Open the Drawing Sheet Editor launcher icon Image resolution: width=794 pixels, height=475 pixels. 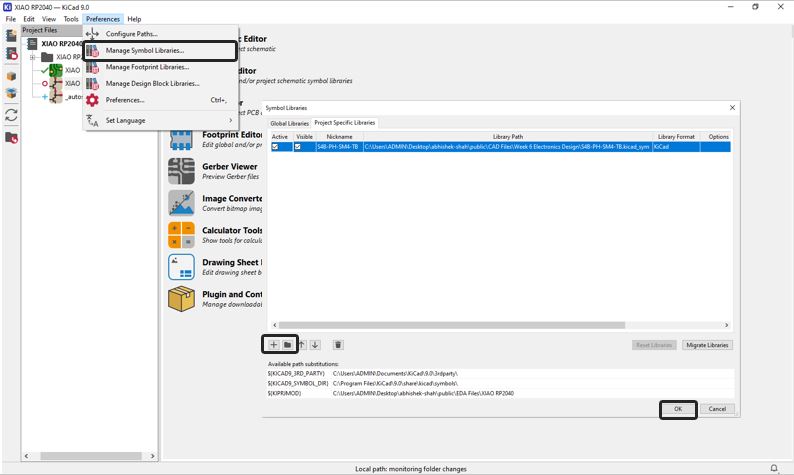[181, 267]
